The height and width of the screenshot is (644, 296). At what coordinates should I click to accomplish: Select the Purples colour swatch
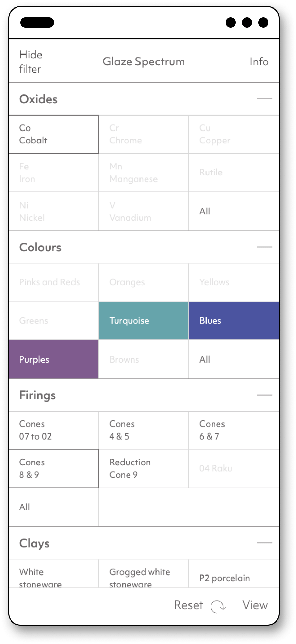(54, 359)
